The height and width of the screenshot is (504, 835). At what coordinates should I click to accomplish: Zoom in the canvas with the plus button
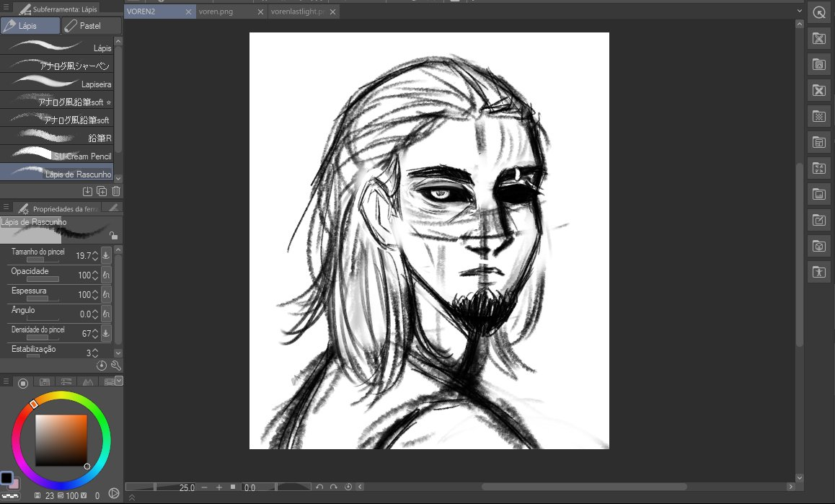point(219,487)
